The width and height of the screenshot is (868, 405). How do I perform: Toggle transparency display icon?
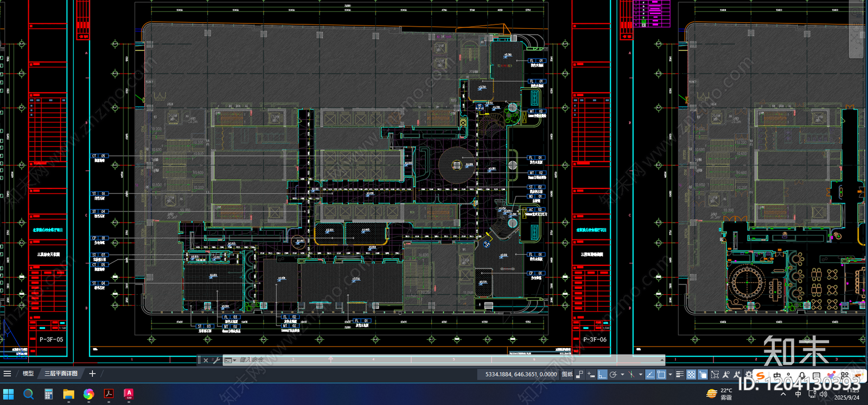691,375
